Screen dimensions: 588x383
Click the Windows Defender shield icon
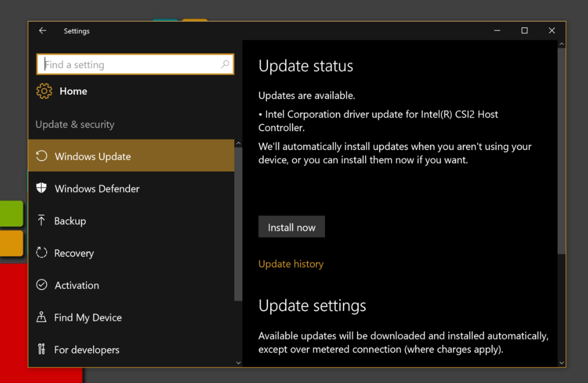(42, 188)
